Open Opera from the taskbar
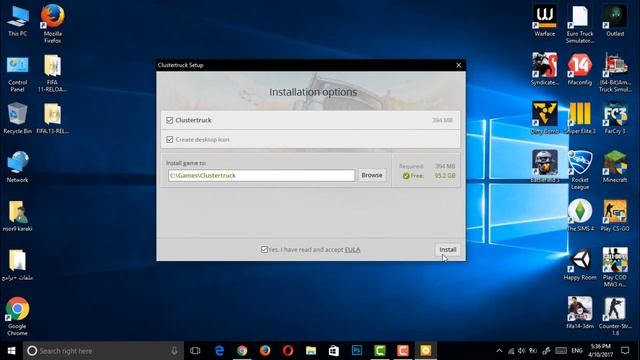The width and height of the screenshot is (640, 360). [288, 351]
